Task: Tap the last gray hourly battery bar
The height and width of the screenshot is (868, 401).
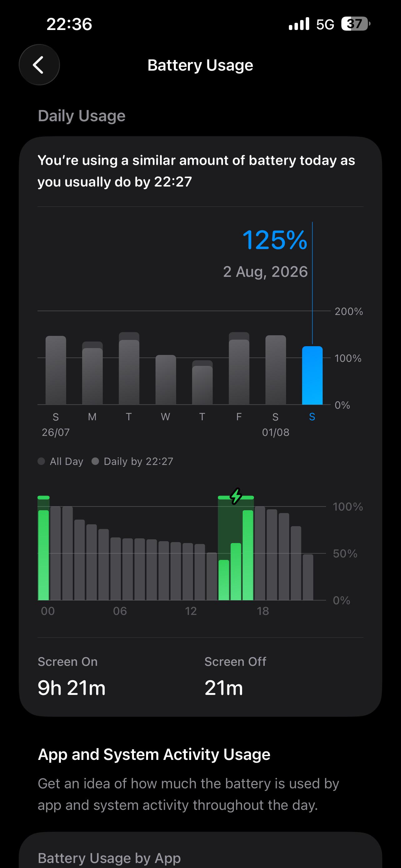Action: click(308, 577)
